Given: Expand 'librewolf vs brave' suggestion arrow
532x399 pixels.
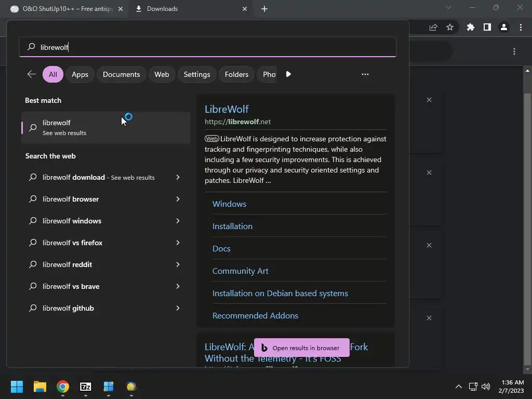Looking at the screenshot, I should coord(178,286).
